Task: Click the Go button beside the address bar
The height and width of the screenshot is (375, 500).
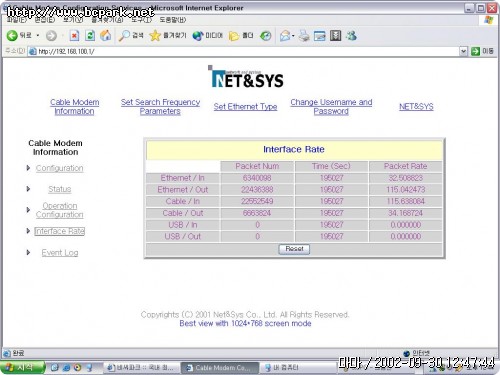Action: [x=482, y=51]
